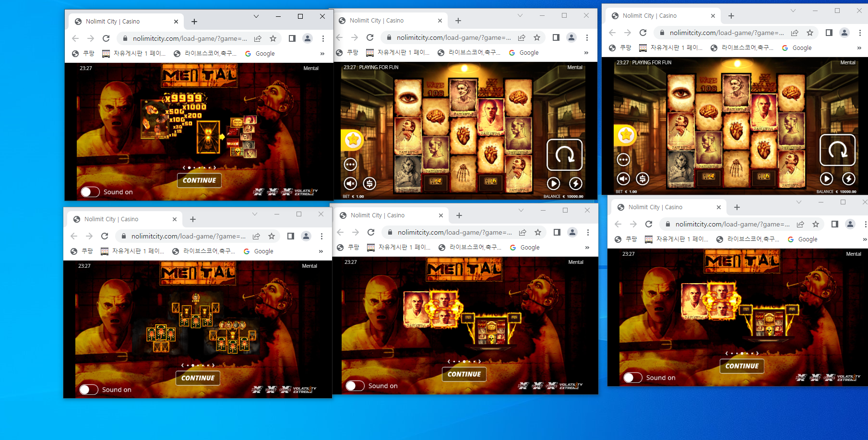Share this page from the top-left window

(258, 38)
